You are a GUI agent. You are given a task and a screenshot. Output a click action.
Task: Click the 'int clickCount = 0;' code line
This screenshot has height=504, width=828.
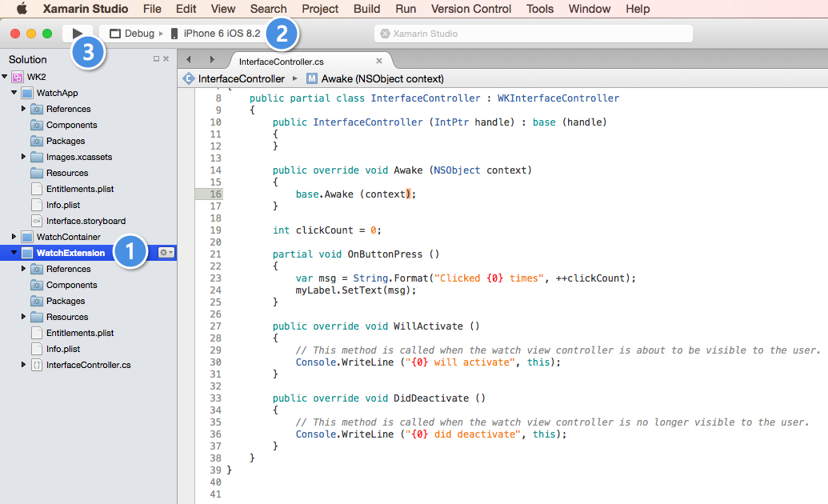[327, 230]
